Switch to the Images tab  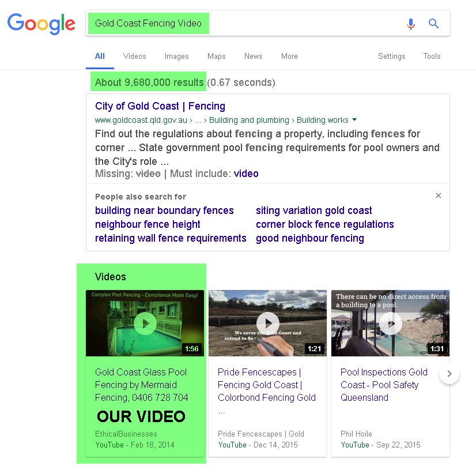point(177,56)
